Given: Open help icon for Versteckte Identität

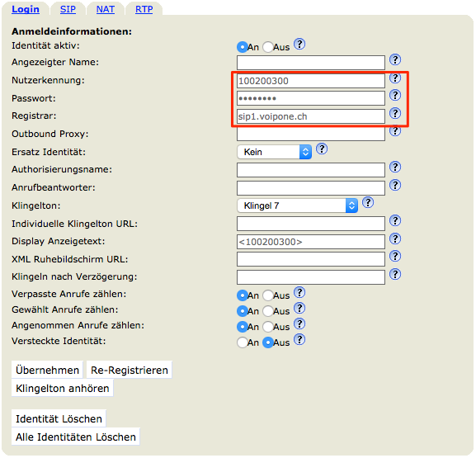Looking at the screenshot, I should click(299, 339).
